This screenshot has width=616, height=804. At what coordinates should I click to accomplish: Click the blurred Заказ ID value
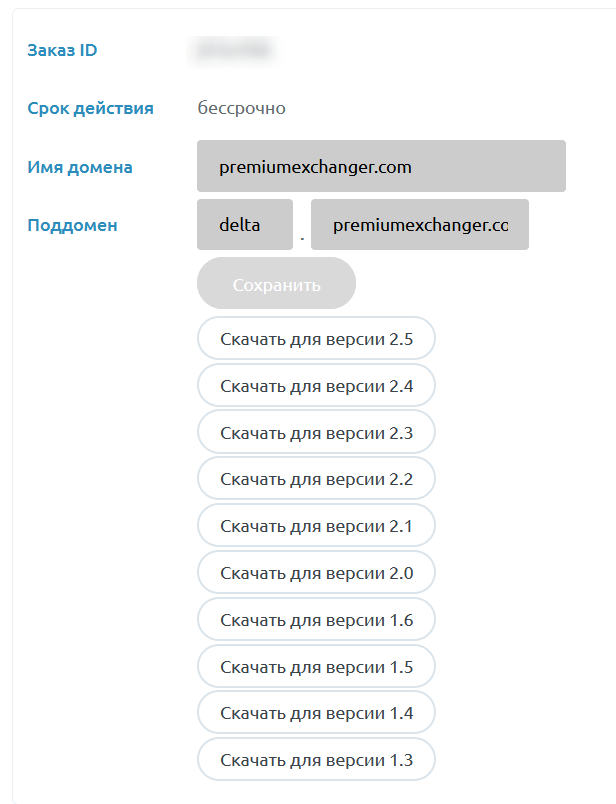233,50
